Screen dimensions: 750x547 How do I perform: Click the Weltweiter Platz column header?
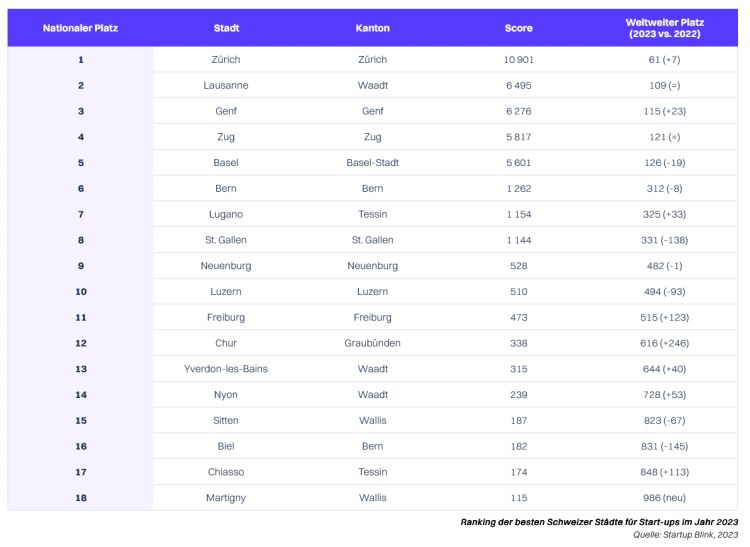[x=664, y=28]
